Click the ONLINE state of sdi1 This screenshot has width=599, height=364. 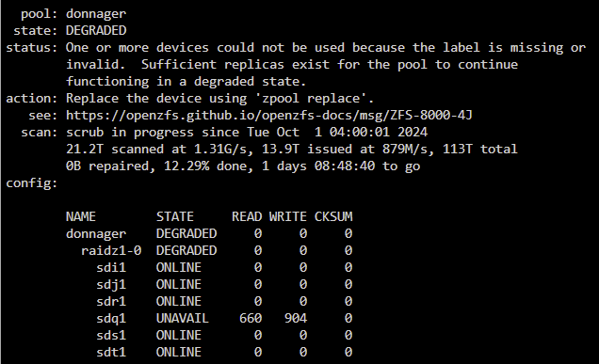click(x=179, y=267)
